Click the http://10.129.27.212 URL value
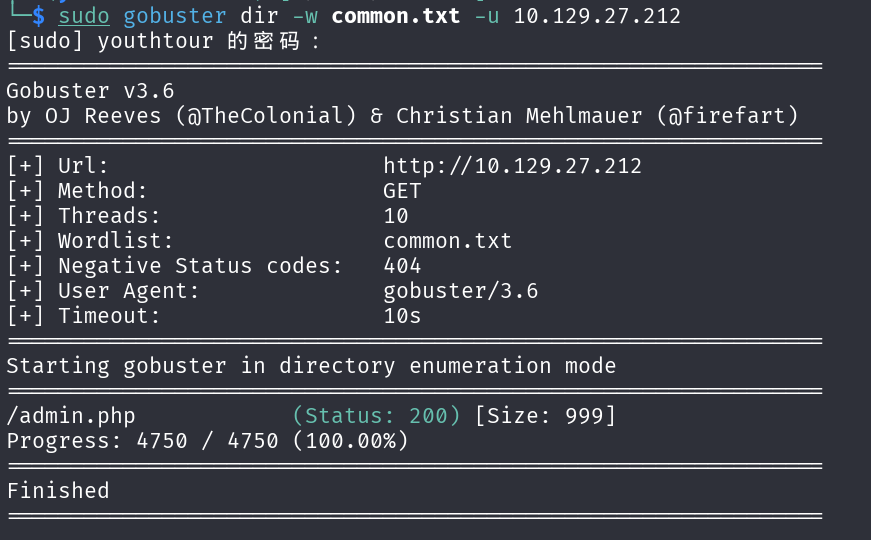The width and height of the screenshot is (871, 540). 512,166
